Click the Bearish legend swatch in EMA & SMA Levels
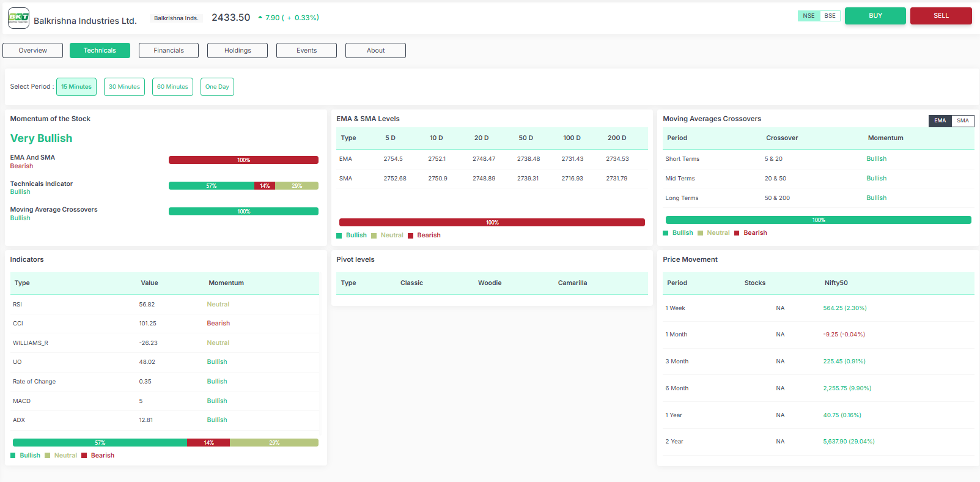Screen dimensions: 980x482 tap(411, 235)
